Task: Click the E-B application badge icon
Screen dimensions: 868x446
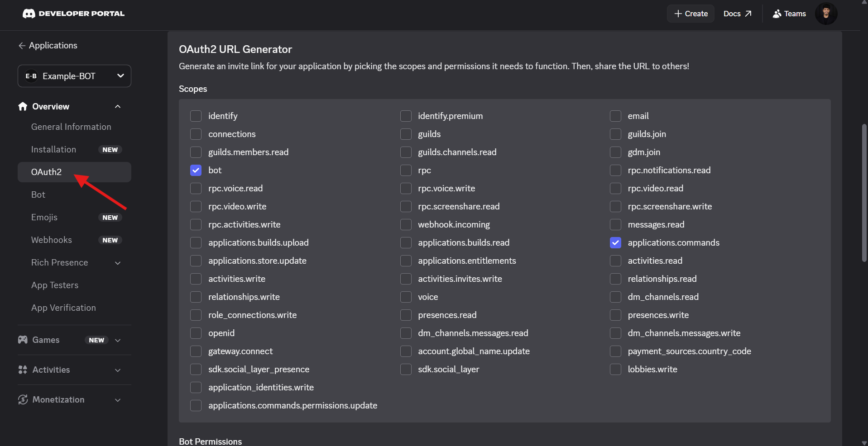Action: point(31,76)
